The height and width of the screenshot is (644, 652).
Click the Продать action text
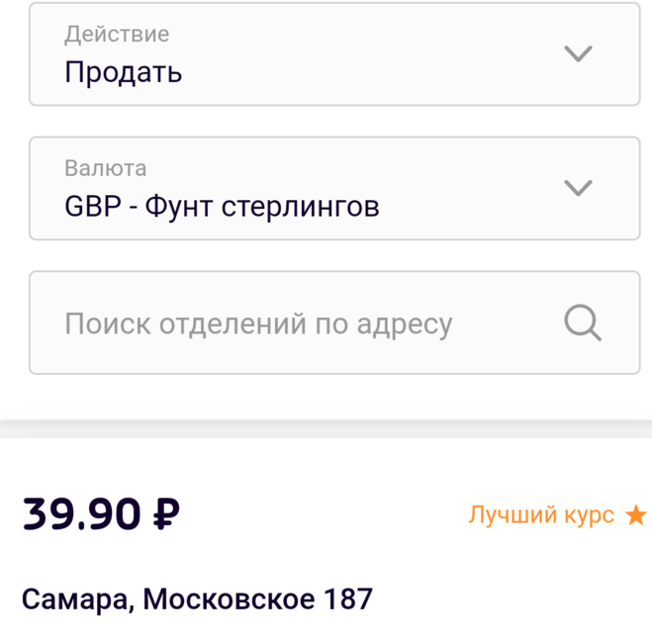coord(124,73)
